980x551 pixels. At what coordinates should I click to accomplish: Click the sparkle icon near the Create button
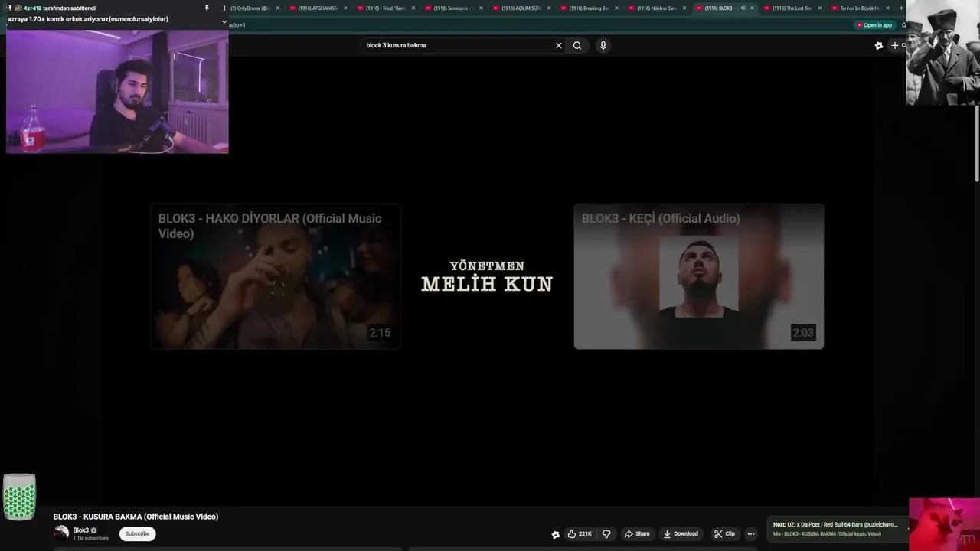coord(879,45)
